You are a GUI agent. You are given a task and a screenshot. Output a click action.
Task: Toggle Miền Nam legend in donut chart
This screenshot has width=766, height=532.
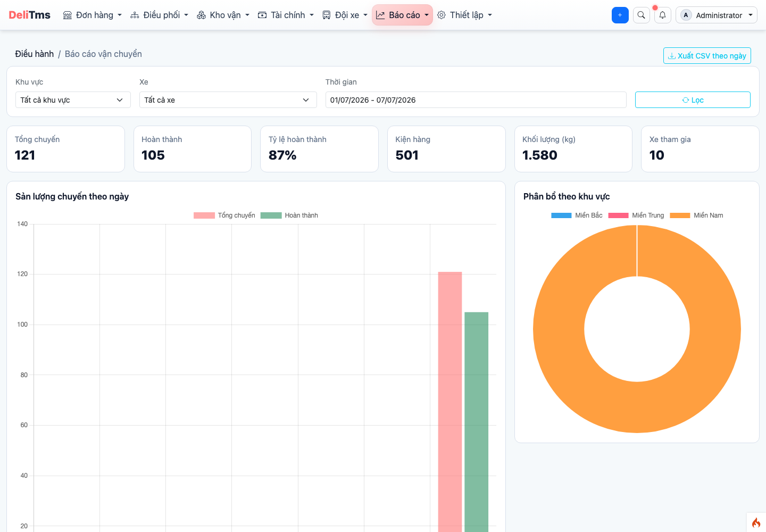(696, 215)
